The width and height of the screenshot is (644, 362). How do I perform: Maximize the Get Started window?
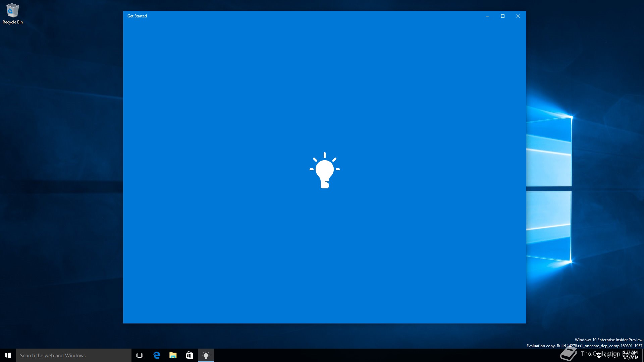click(503, 16)
